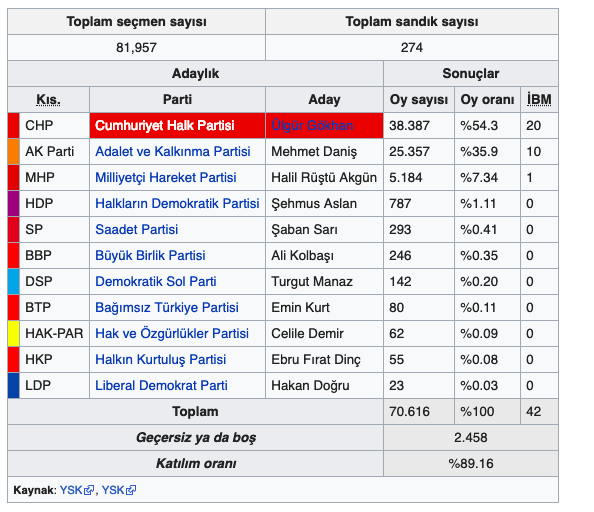Image resolution: width=594 pixels, height=512 pixels.
Task: Click the 38.387 vote count cell
Action: click(x=419, y=125)
